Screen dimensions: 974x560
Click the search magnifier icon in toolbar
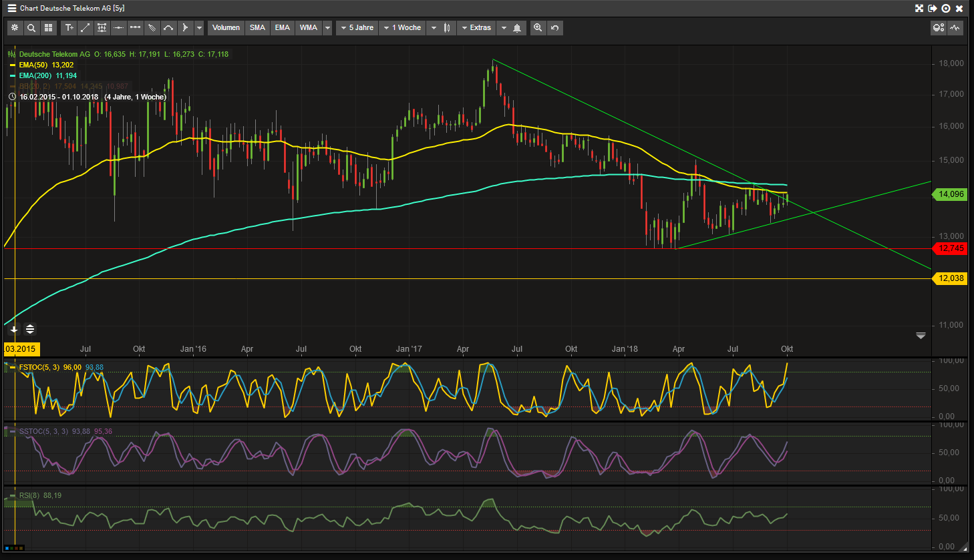[x=31, y=28]
